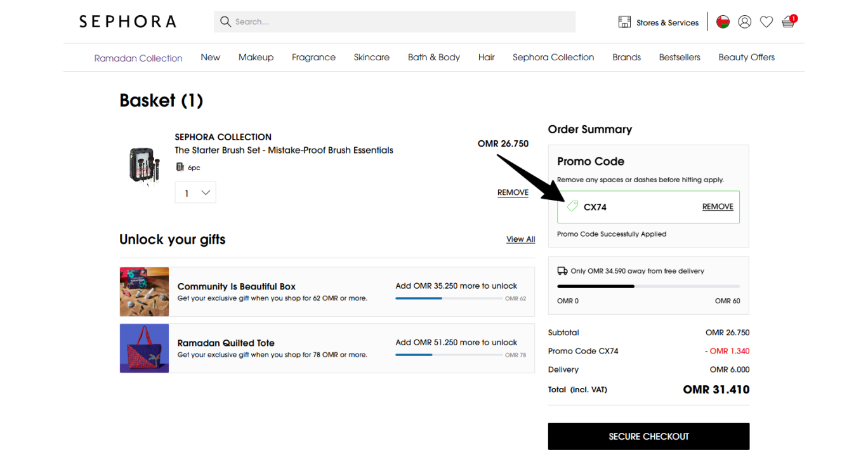Image resolution: width=868 pixels, height=457 pixels.
Task: Open the Makeup menu
Action: [256, 57]
